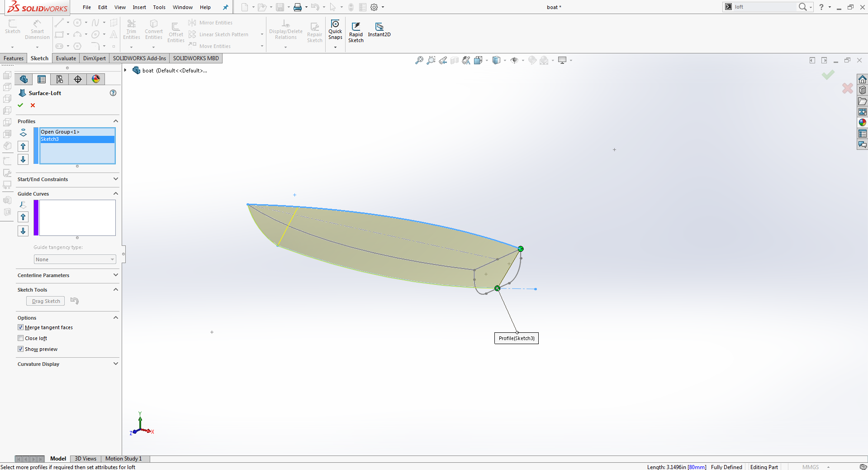868x470 pixels.
Task: Switch to Motion Study 1 tab
Action: pyautogui.click(x=123, y=459)
